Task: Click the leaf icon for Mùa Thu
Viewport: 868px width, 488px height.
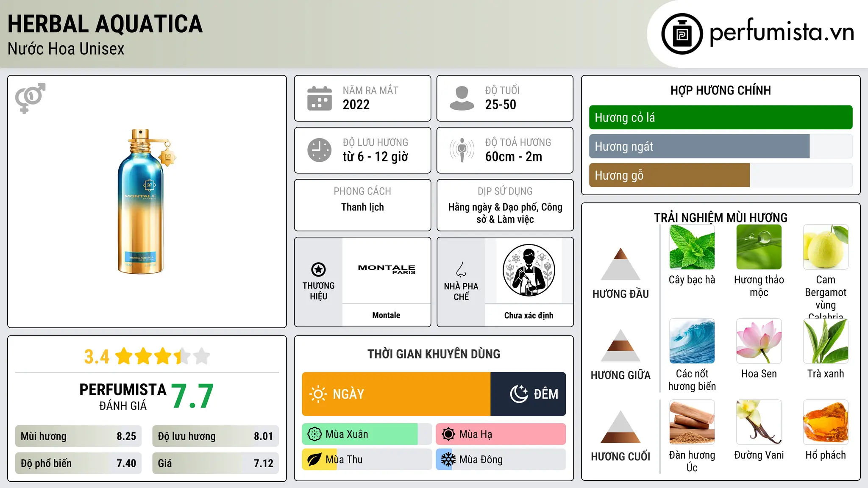Action: click(314, 460)
